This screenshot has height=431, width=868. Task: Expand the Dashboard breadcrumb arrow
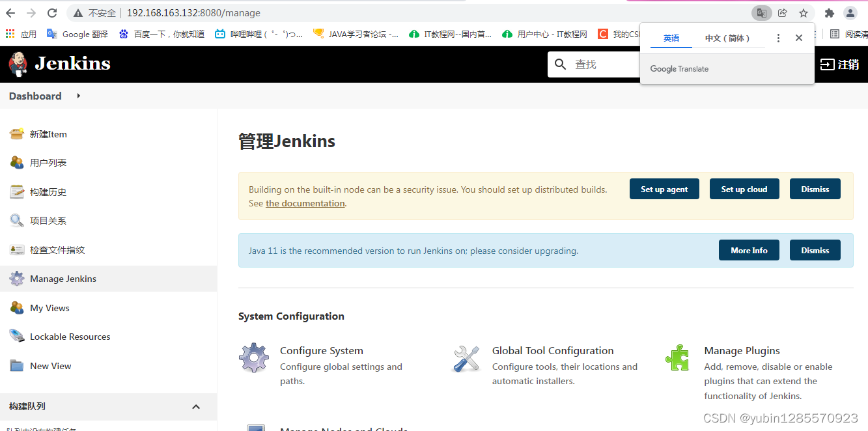pos(79,96)
